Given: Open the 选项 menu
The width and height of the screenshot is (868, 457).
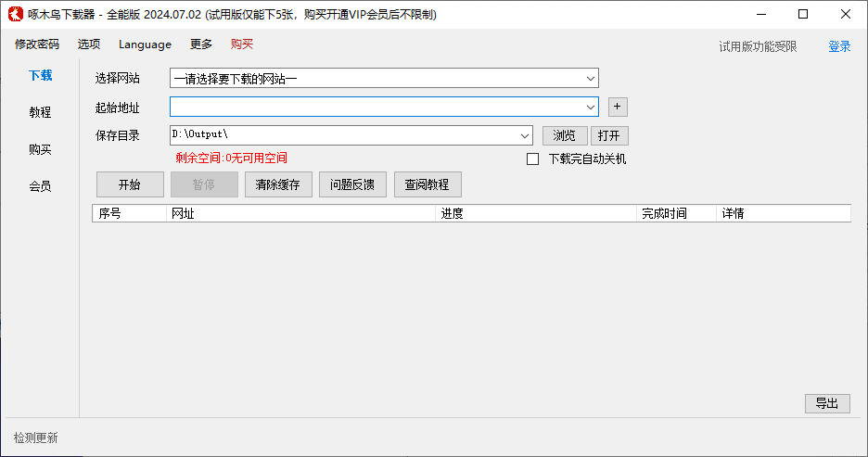Looking at the screenshot, I should pyautogui.click(x=89, y=44).
